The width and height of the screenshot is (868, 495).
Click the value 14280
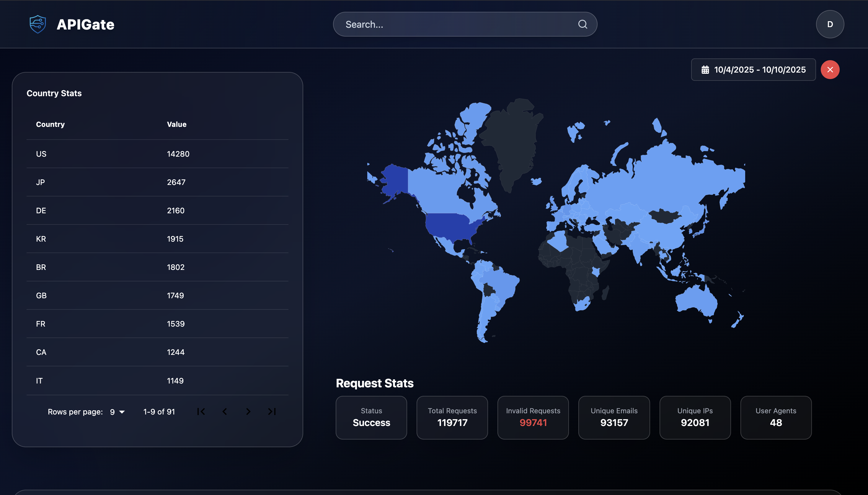[x=178, y=154]
